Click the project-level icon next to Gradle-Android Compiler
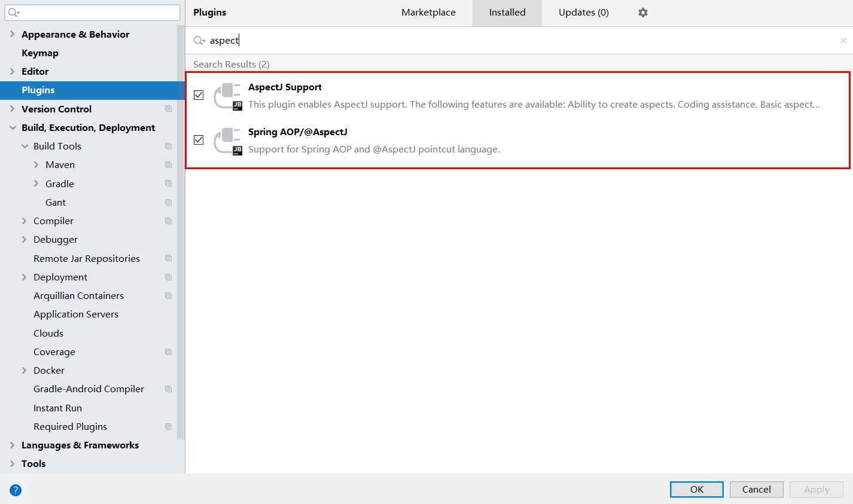 (168, 389)
